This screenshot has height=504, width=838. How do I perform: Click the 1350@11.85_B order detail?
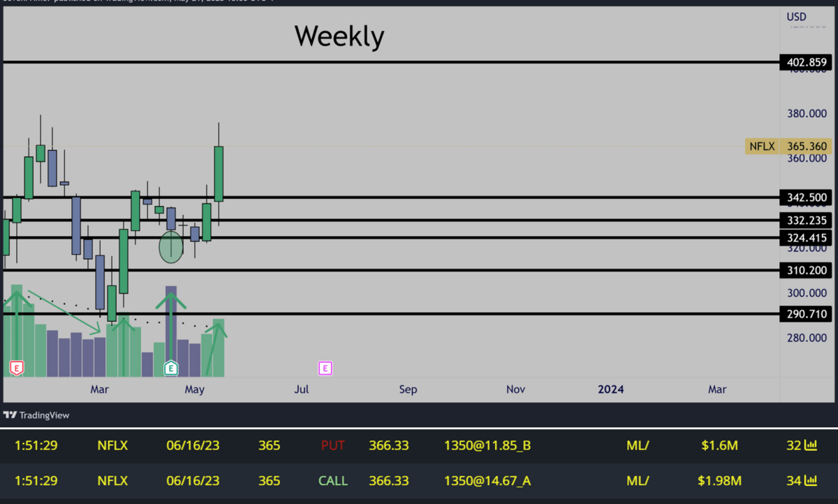pyautogui.click(x=487, y=445)
